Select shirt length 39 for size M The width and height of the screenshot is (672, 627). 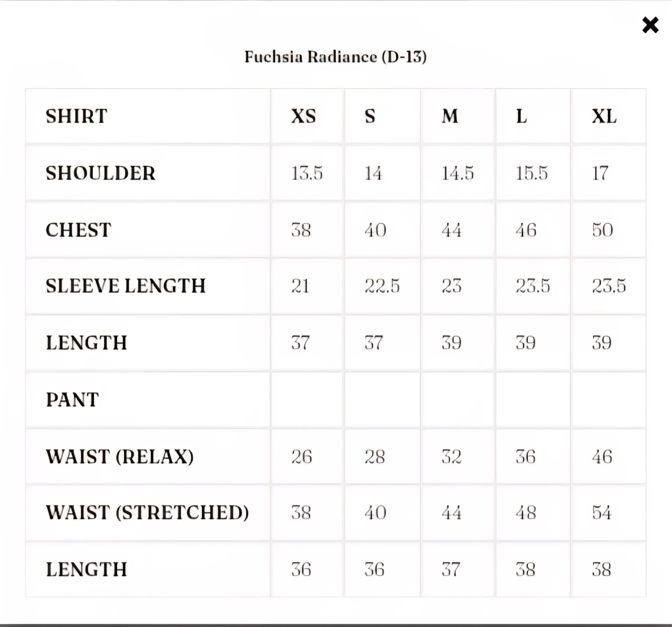(x=451, y=343)
